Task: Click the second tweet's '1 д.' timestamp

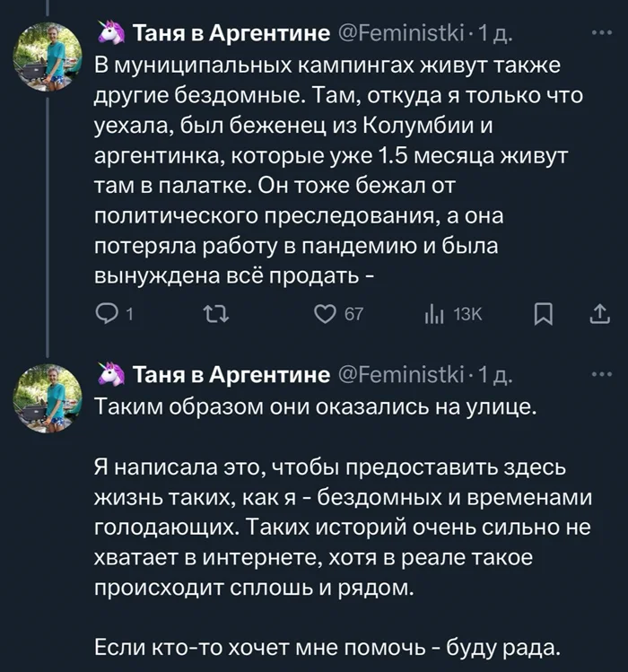Action: click(x=496, y=373)
